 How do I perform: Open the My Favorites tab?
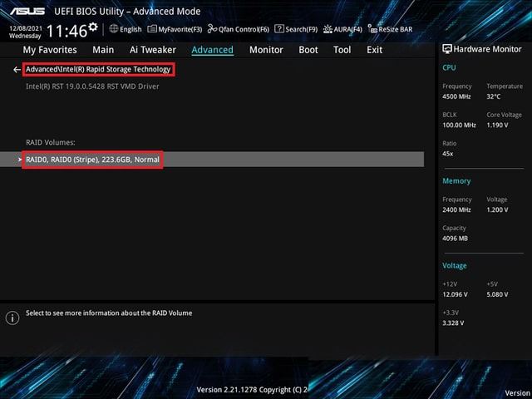click(x=50, y=50)
